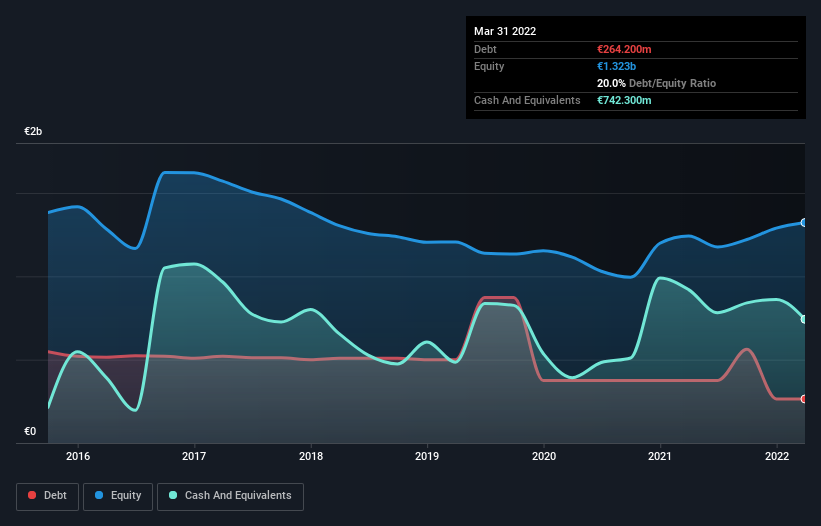This screenshot has height=526, width=821.
Task: Click the Debt row label in the tooltip
Action: pos(485,49)
